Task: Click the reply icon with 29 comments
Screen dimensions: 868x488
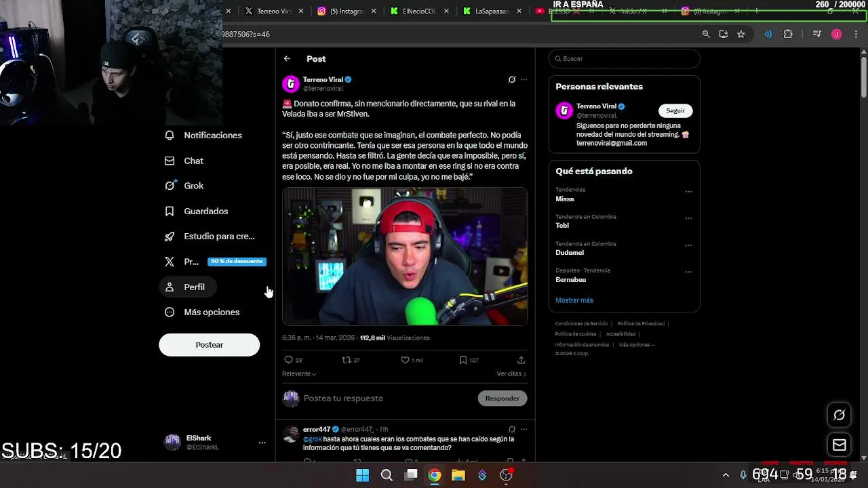Action: tap(288, 360)
